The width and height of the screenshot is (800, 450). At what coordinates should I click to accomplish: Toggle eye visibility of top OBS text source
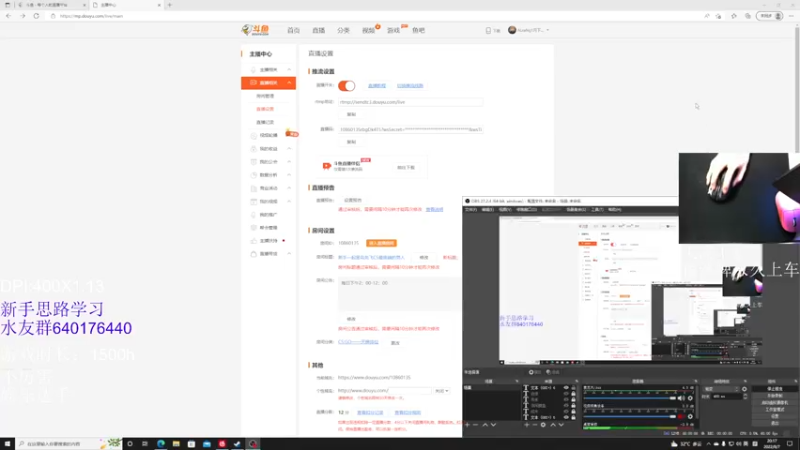pos(566,388)
